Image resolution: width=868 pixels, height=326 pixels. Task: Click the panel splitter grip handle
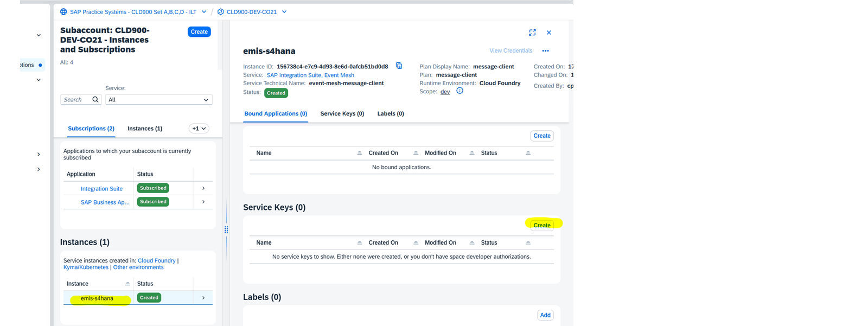[x=226, y=229]
